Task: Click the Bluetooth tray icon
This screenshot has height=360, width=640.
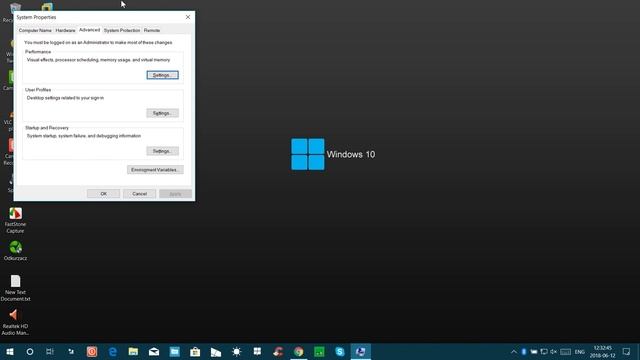Action: click(524, 351)
